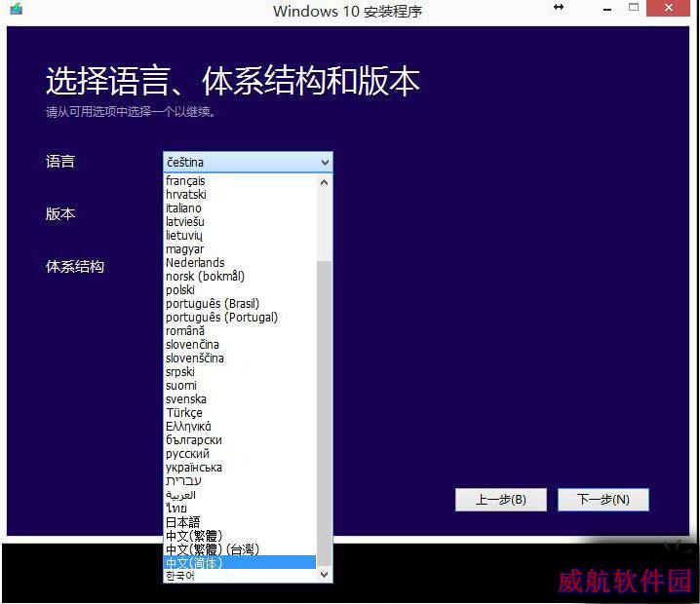This screenshot has width=700, height=604.
Task: Choose the Thai ไทย option
Action: [240, 509]
